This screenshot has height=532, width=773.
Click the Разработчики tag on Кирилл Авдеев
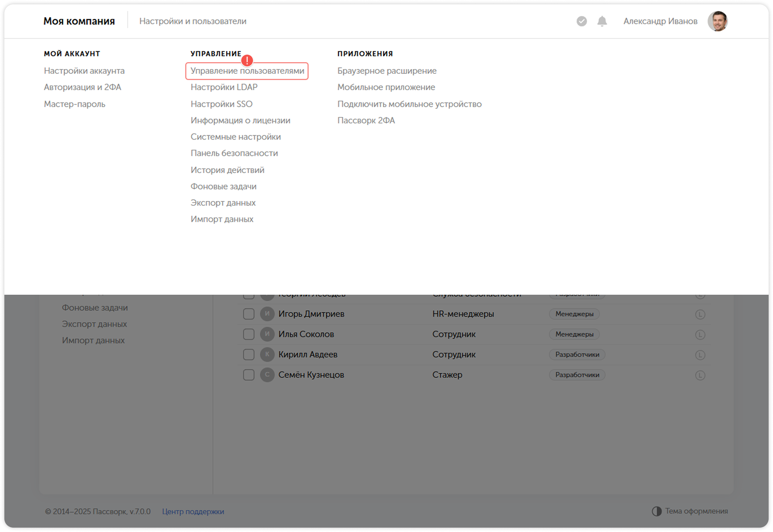point(577,355)
